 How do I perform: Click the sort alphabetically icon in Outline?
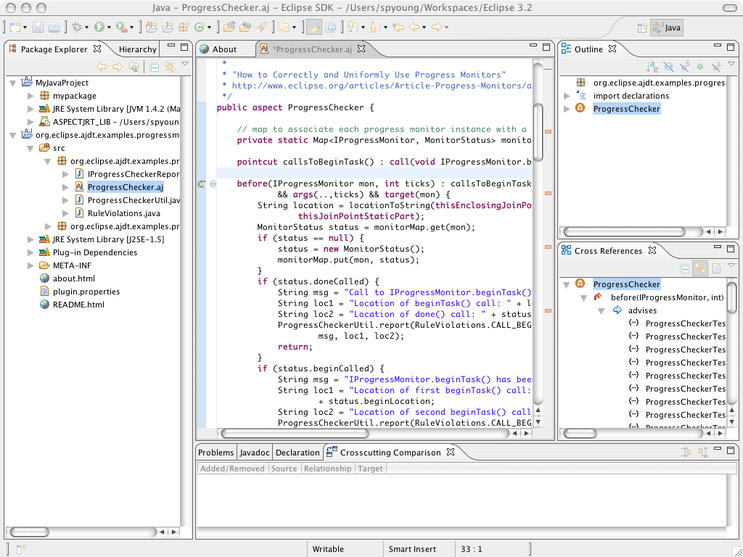coord(651,67)
